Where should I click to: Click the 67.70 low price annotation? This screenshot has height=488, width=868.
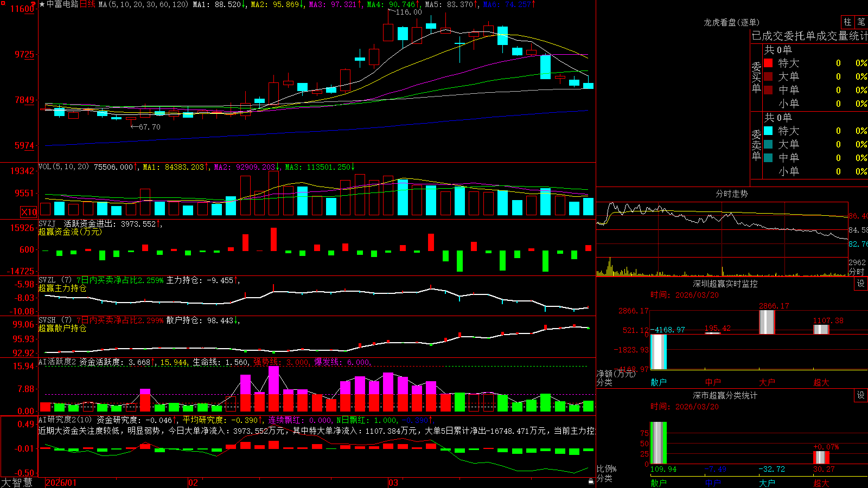(150, 127)
